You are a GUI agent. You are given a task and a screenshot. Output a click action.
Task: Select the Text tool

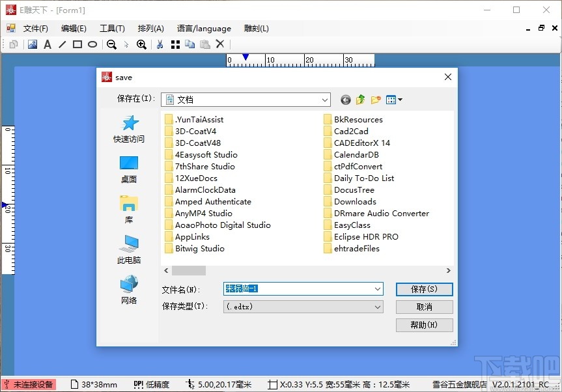click(x=48, y=44)
